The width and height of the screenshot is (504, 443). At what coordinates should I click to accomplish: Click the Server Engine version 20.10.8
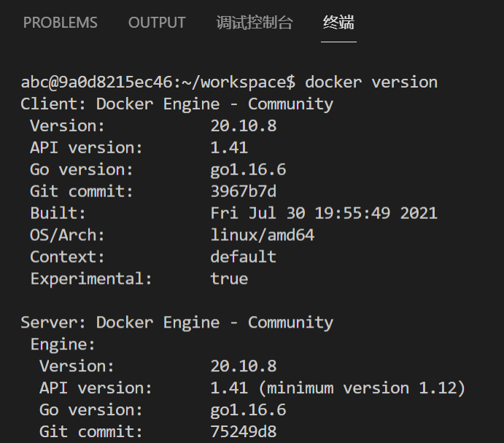coord(243,366)
